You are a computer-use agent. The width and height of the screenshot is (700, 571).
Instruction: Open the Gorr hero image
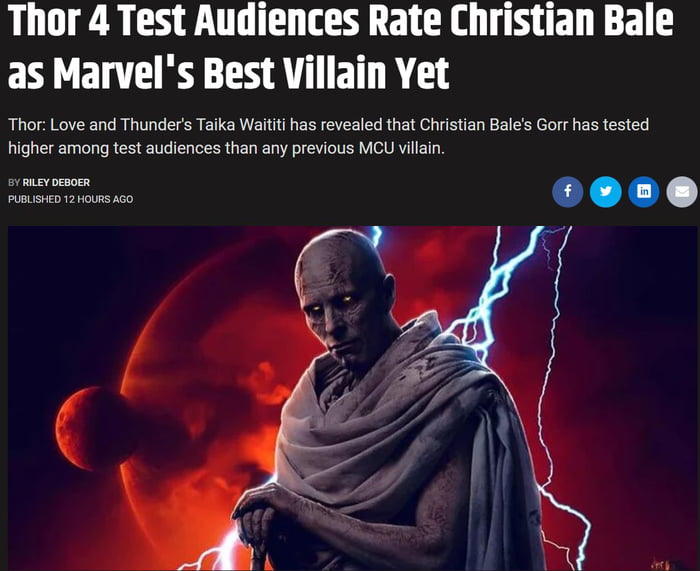(352, 398)
